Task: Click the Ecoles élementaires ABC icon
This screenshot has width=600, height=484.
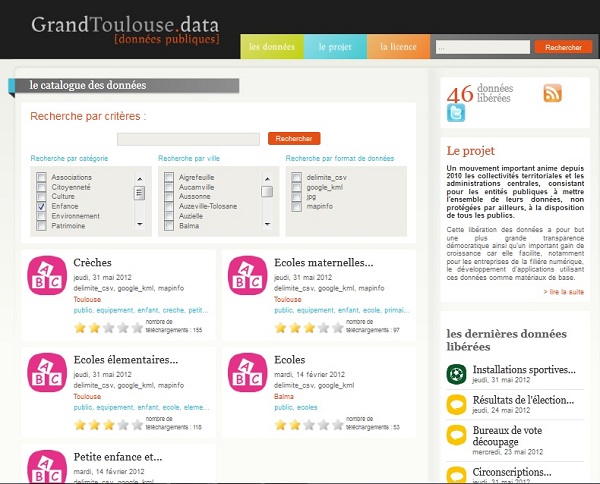Action: click(47, 372)
